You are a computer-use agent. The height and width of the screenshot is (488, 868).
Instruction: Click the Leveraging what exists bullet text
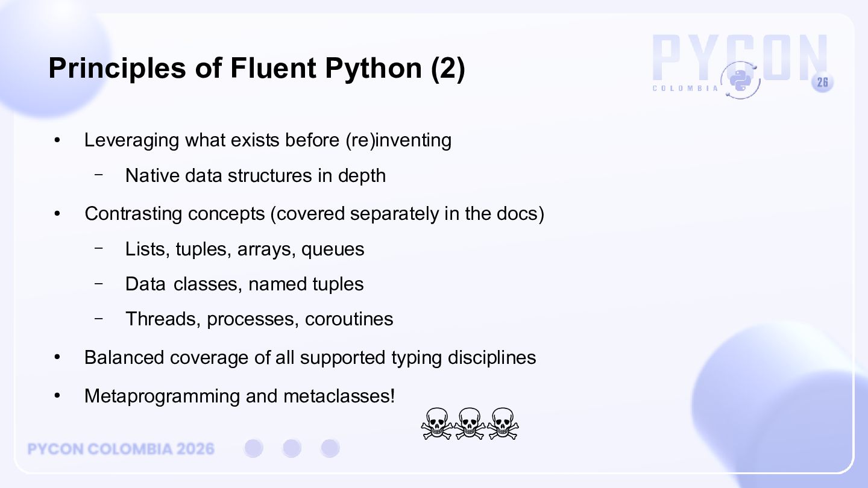[268, 140]
